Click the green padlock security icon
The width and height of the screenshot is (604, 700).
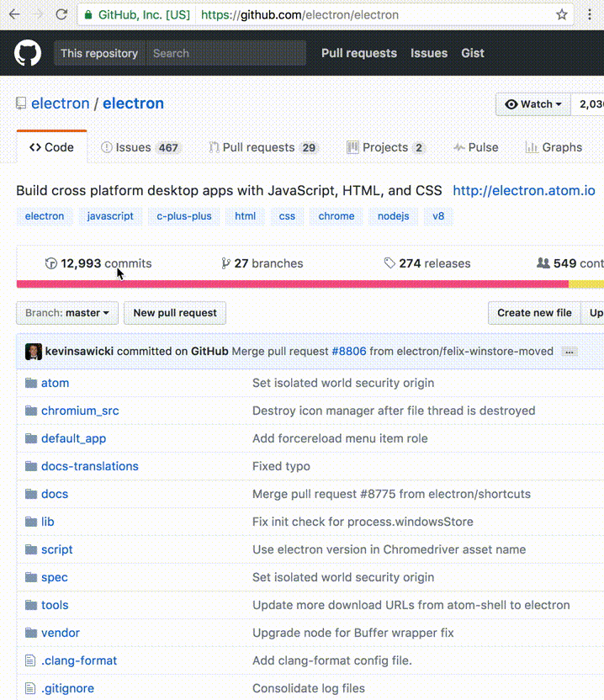88,15
